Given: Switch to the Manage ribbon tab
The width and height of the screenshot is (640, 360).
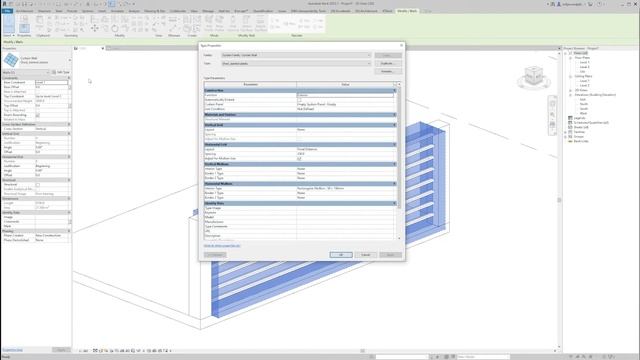Looking at the screenshot, I should point(208,11).
